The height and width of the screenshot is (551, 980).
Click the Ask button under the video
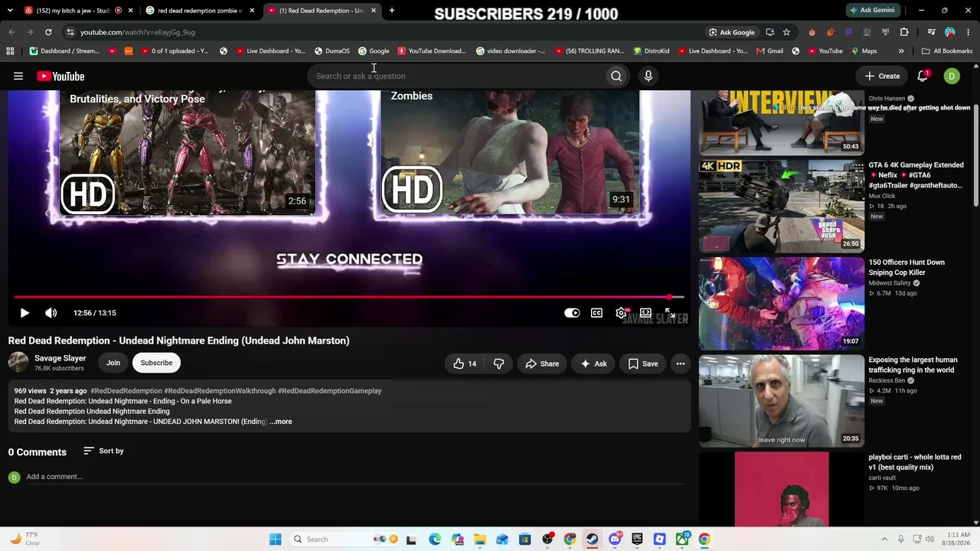click(593, 364)
